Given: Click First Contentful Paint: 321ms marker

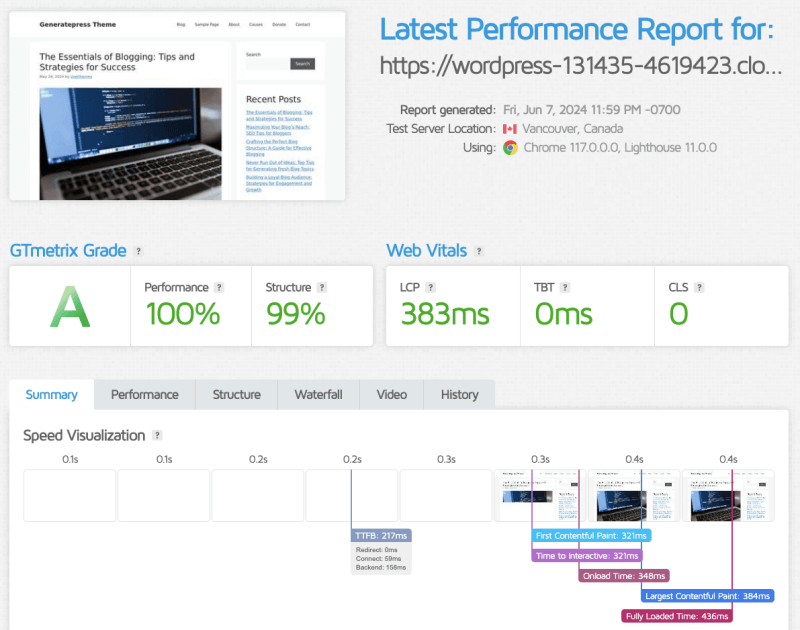Looking at the screenshot, I should point(591,536).
